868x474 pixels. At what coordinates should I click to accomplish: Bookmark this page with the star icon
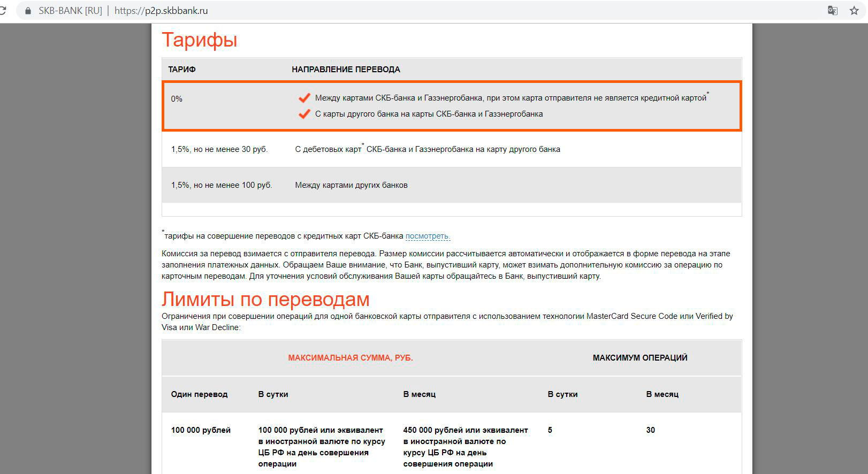pyautogui.click(x=854, y=11)
